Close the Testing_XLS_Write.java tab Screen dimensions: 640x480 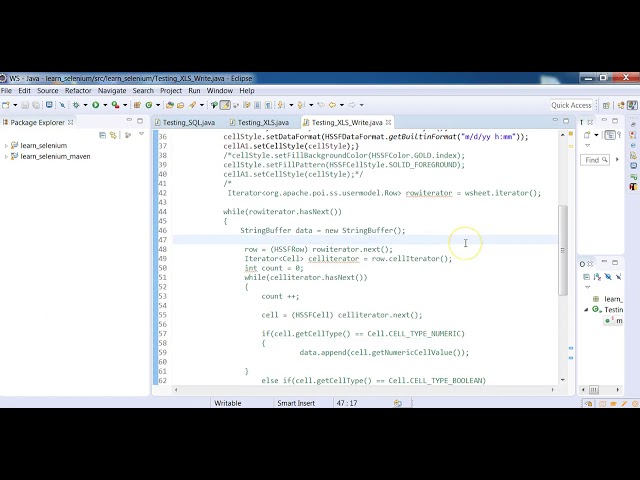(389, 122)
